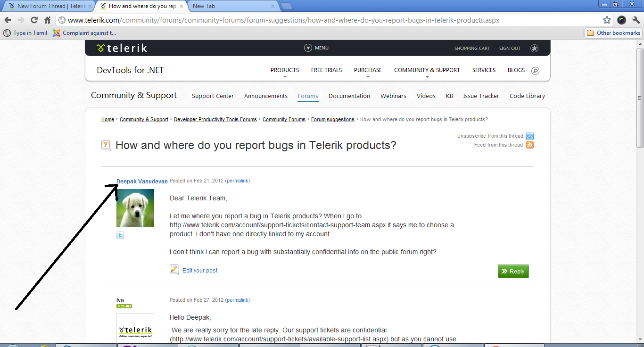Open the 'Other bookmarks' folder
The height and width of the screenshot is (347, 644).
point(613,33)
